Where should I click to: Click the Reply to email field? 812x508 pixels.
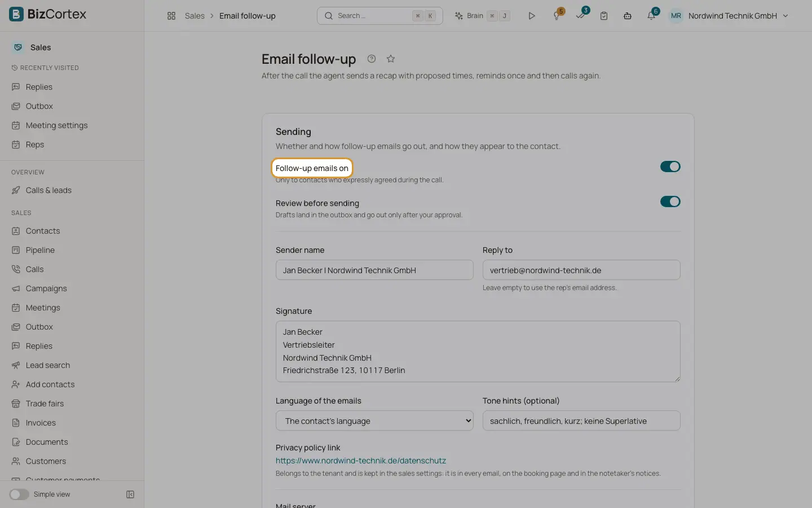[581, 270]
